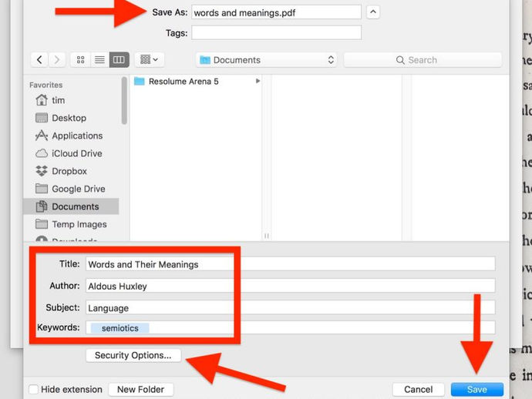Click the Dropbox logo icon
Viewport: 532px width, 399px height.
(42, 171)
